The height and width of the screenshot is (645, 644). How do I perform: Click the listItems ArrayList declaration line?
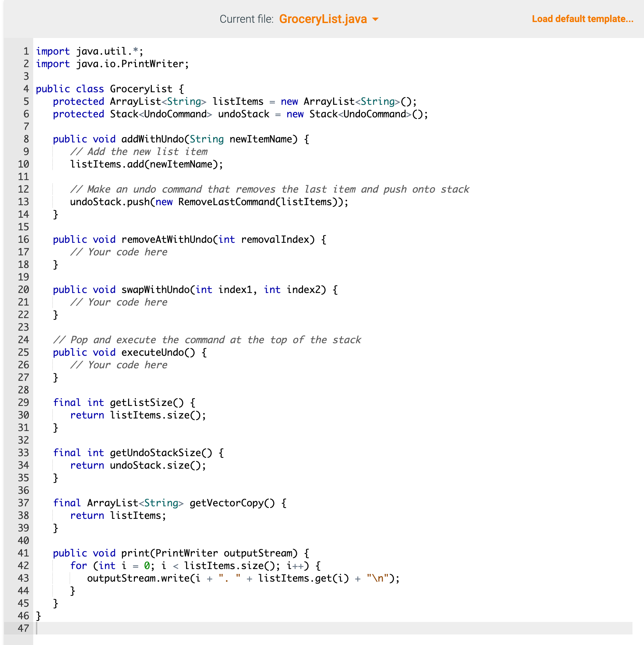235,101
